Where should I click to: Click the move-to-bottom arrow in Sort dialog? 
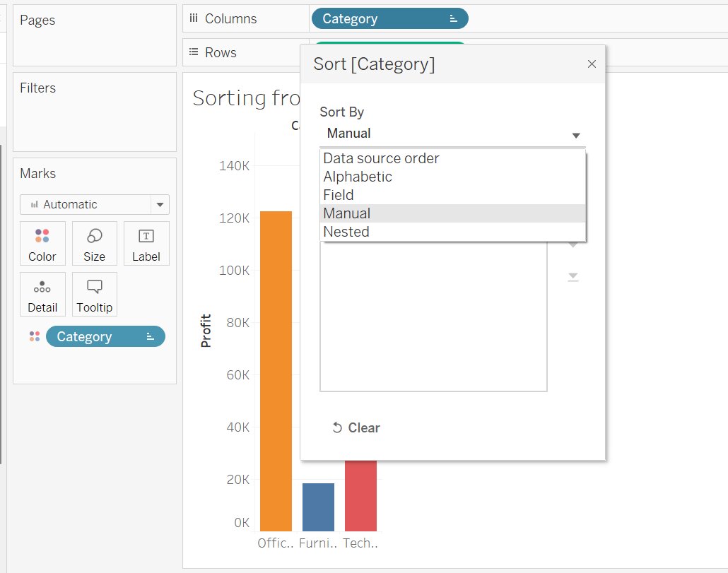(573, 277)
